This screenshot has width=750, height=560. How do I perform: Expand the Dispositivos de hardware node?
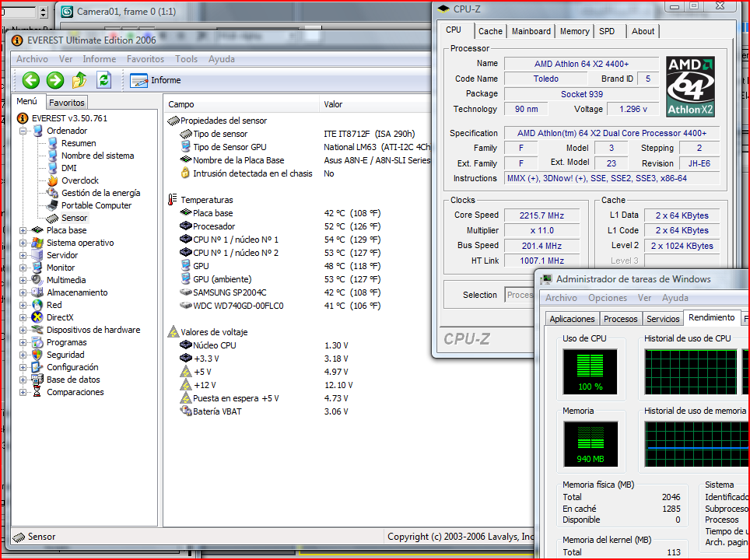[23, 330]
